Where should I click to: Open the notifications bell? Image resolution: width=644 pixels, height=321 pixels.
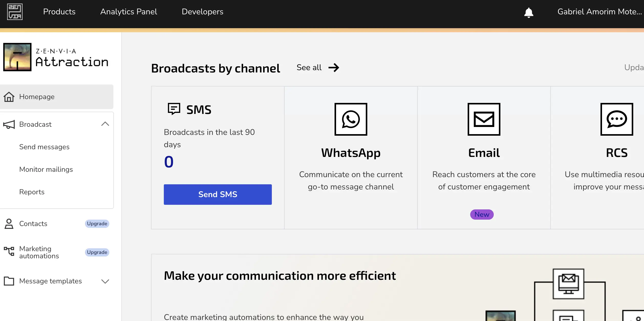(x=529, y=12)
